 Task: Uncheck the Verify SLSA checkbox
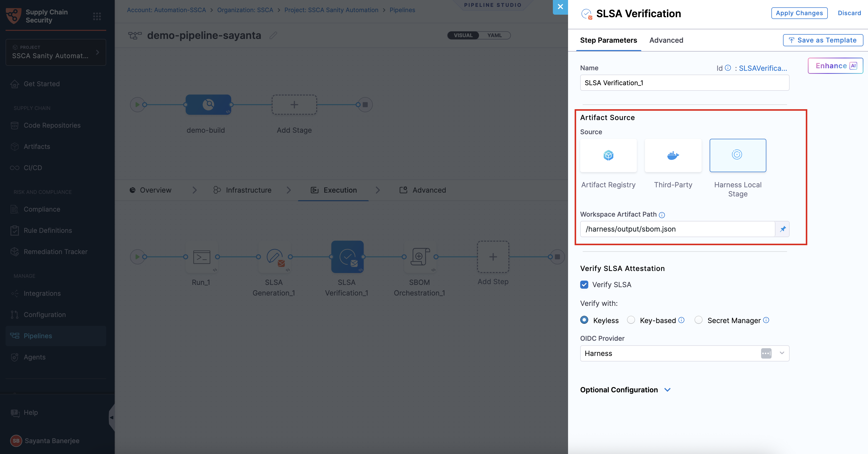coord(584,285)
